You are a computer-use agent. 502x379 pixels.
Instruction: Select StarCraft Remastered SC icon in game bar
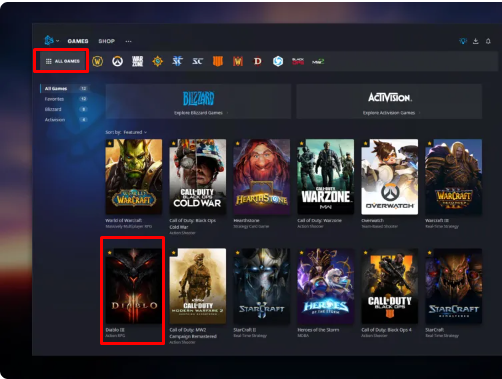click(198, 61)
